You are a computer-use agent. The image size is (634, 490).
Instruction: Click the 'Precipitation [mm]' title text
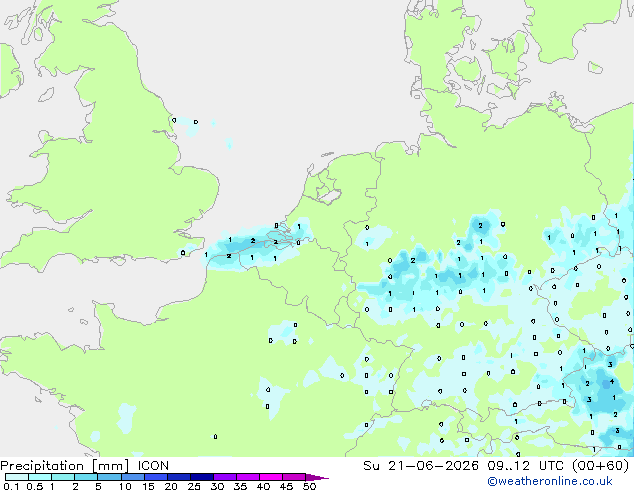point(64,466)
